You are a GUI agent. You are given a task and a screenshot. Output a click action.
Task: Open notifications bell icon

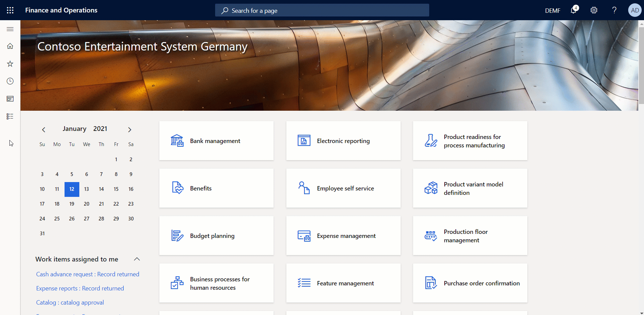[x=574, y=10]
